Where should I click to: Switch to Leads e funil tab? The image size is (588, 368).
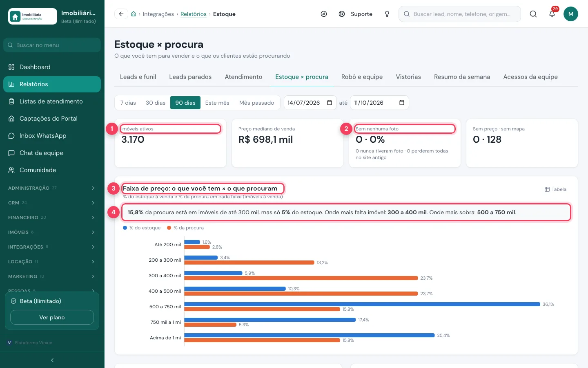(x=138, y=77)
